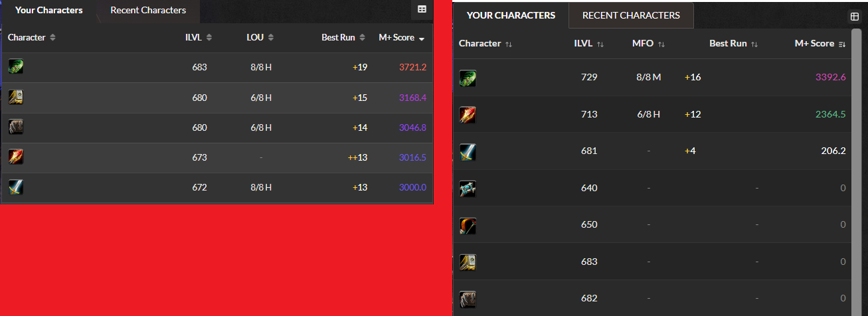Click the character icon with ILVL 713
This screenshot has height=316, width=868.
[x=468, y=114]
